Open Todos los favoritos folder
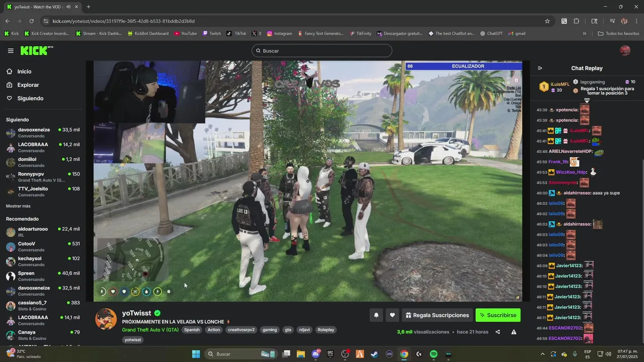The height and width of the screenshot is (362, 644). (618, 34)
